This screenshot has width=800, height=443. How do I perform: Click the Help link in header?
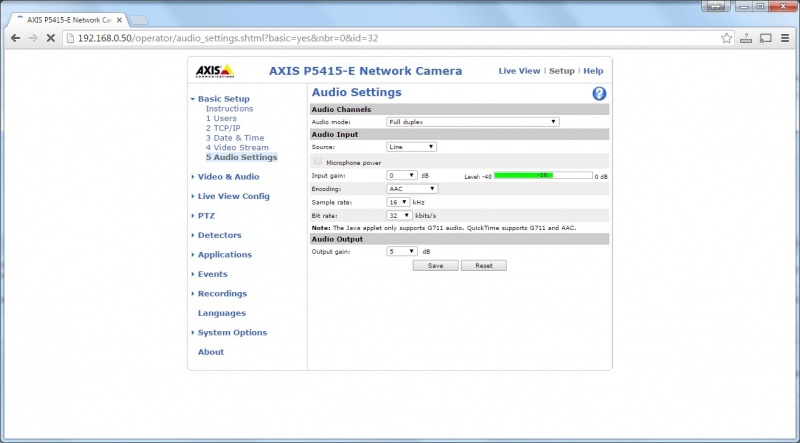[x=593, y=71]
